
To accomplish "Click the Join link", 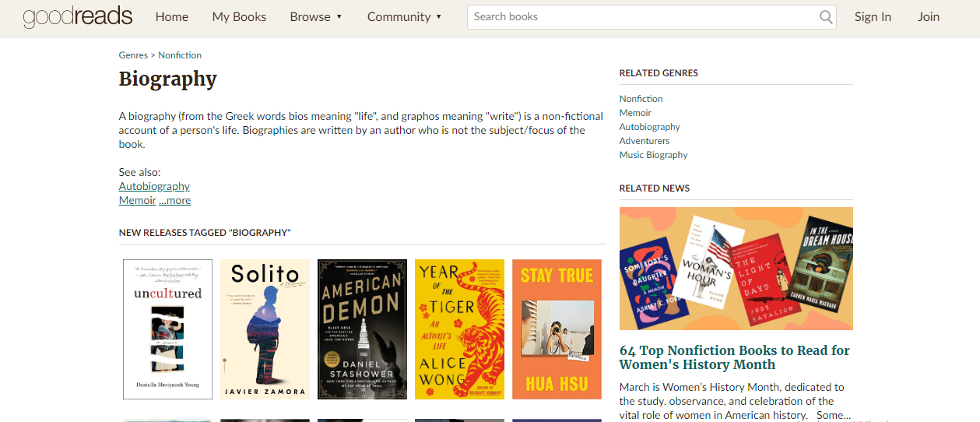I will (x=929, y=16).
